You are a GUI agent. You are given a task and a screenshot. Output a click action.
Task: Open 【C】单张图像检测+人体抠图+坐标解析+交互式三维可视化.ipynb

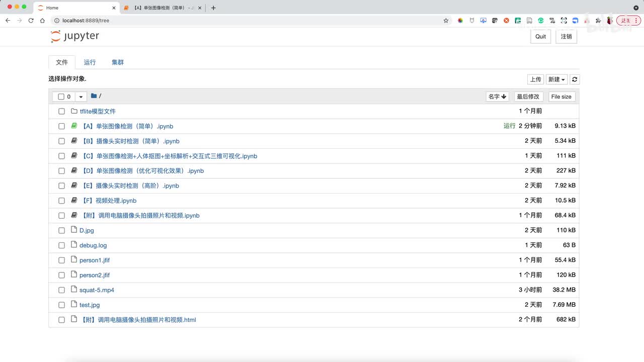tap(169, 156)
